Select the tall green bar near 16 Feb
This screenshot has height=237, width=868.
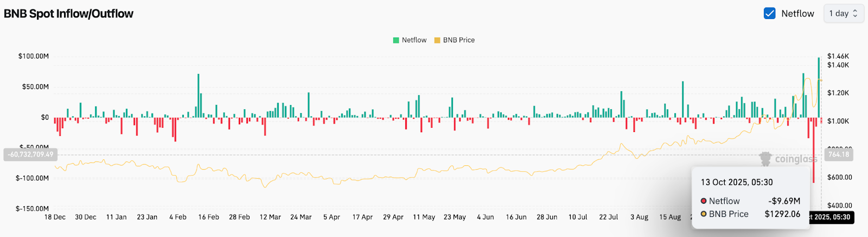(x=198, y=95)
